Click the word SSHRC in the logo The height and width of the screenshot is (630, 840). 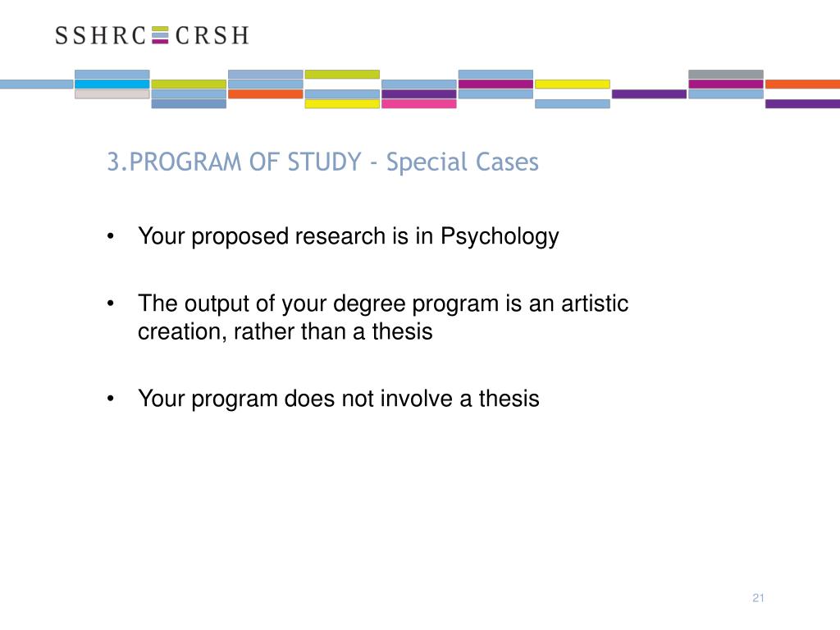tap(101, 35)
